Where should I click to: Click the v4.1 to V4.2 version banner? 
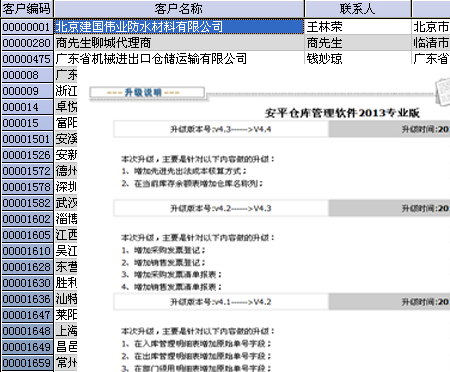pos(282,302)
